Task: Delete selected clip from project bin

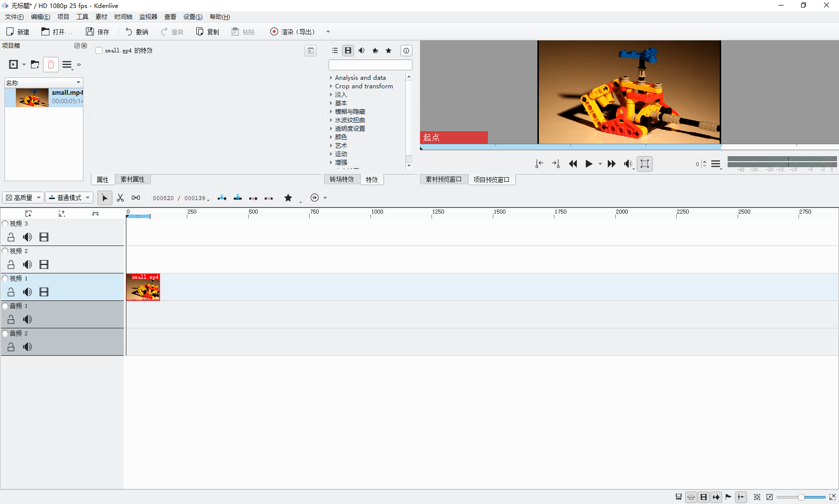Action: click(x=51, y=65)
